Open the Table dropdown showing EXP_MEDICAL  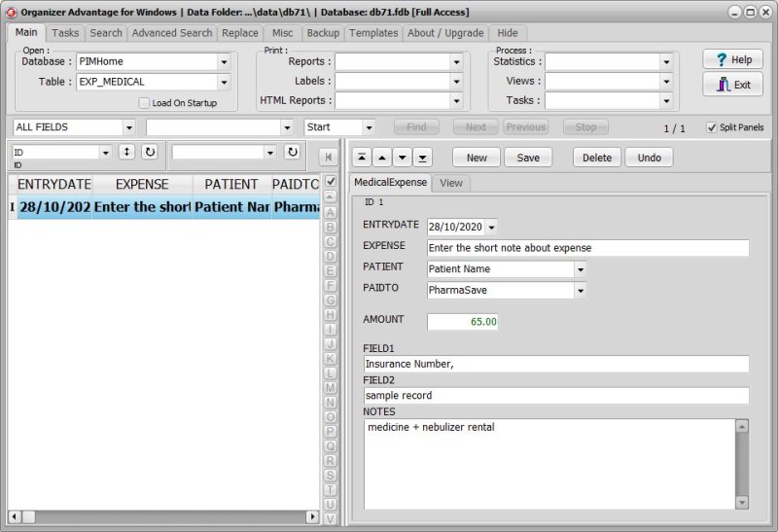[x=224, y=82]
